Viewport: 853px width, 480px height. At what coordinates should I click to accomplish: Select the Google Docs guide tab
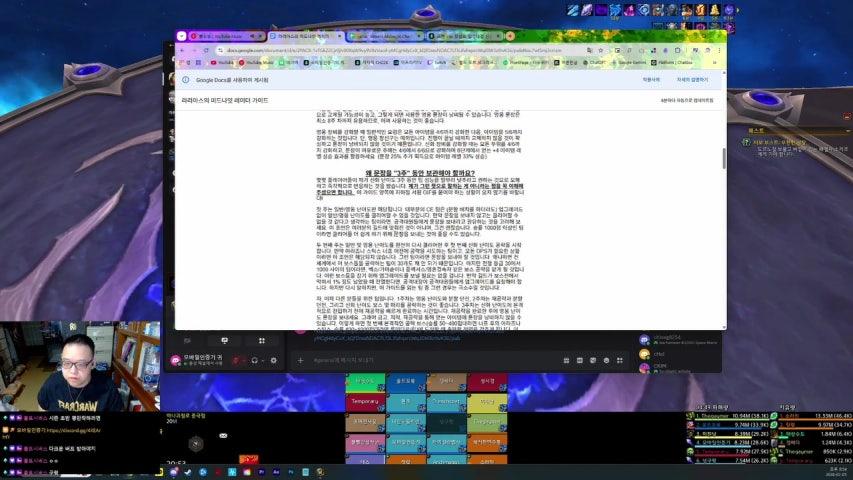click(306, 36)
